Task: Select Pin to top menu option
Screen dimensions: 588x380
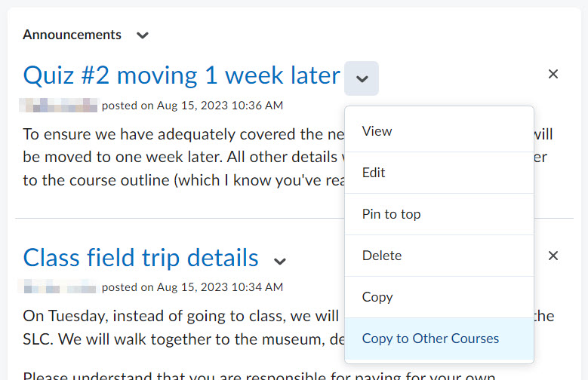Action: click(x=391, y=214)
